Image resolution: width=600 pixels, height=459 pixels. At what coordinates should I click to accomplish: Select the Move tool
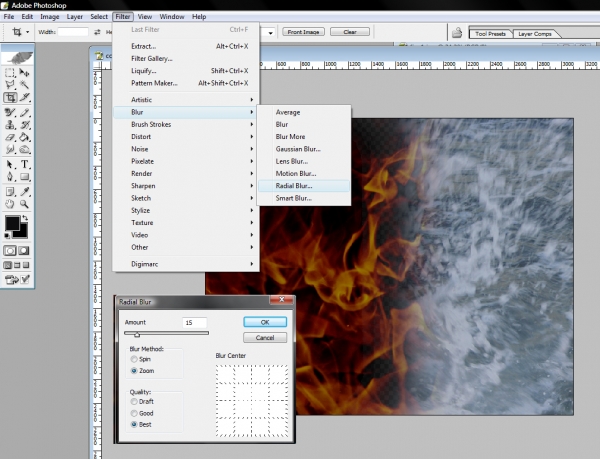[24, 73]
